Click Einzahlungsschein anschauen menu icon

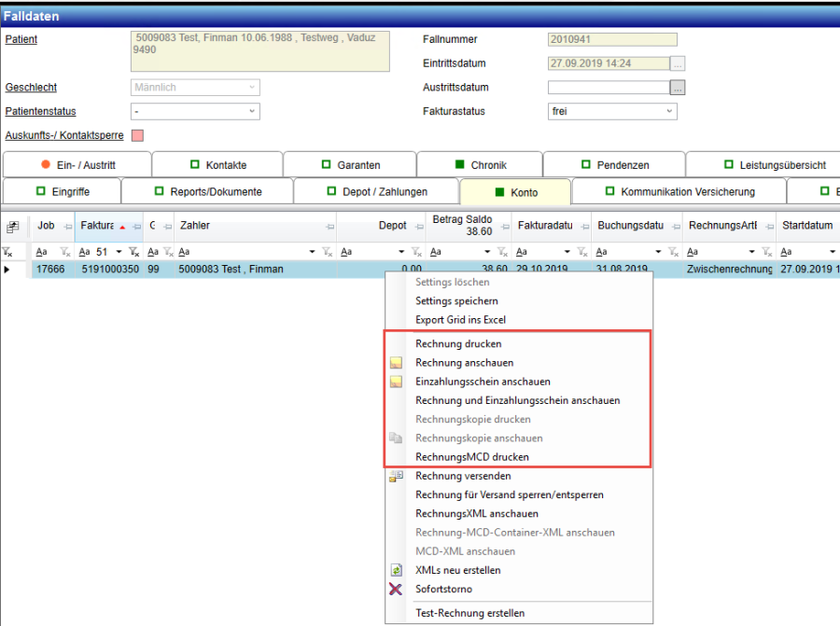click(396, 382)
